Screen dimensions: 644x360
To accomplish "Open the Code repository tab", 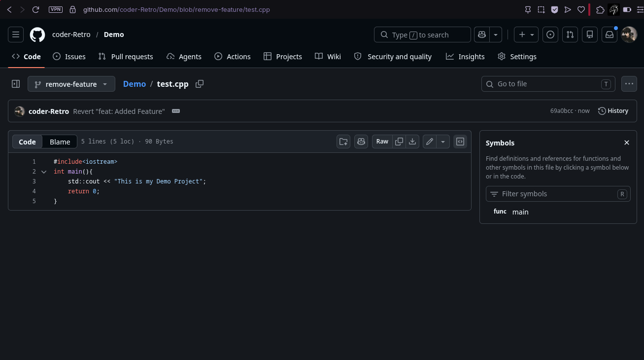I will (x=27, y=57).
